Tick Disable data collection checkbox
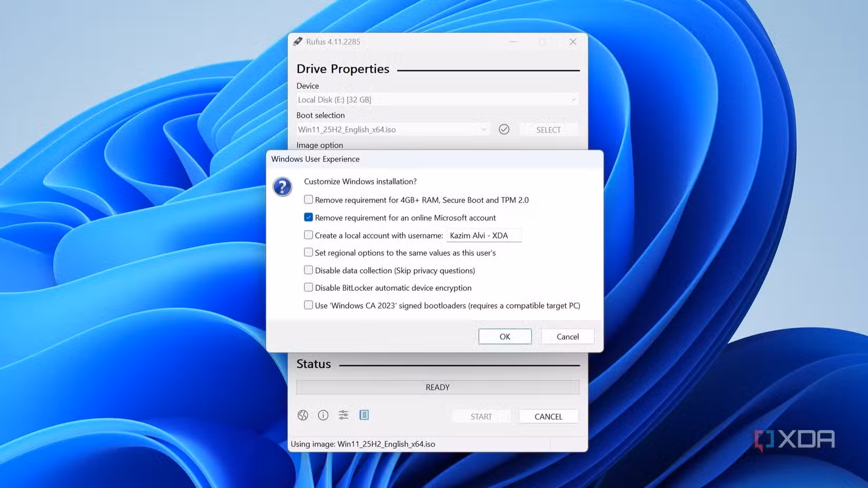 [x=308, y=270]
